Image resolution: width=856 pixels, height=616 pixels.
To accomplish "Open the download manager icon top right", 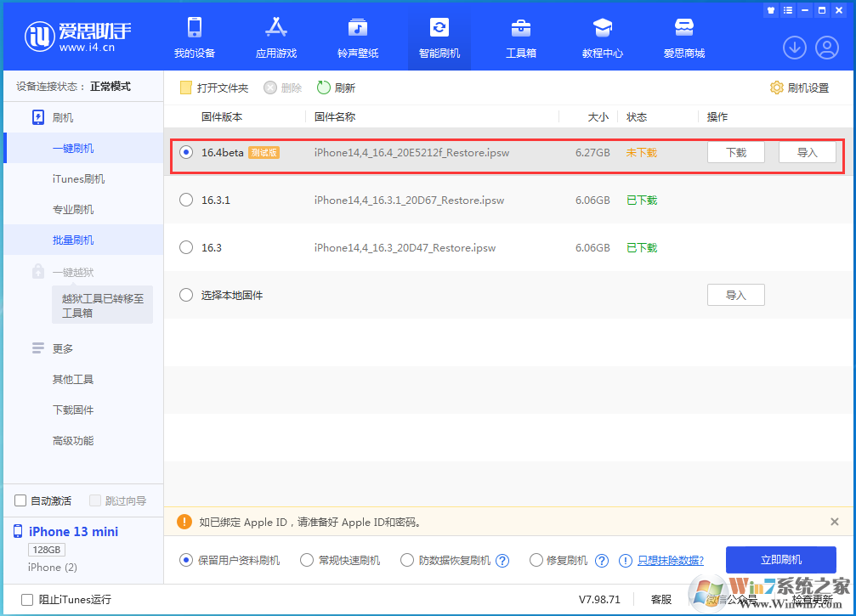I will 794,48.
